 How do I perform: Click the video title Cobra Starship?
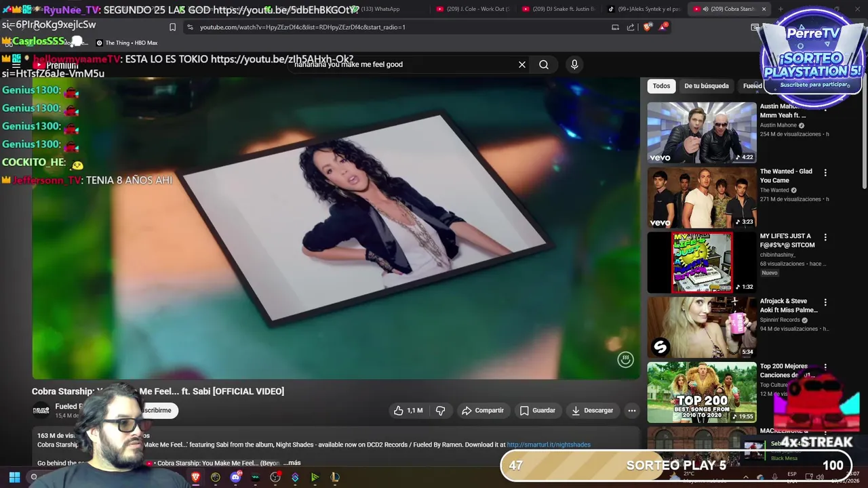click(158, 391)
